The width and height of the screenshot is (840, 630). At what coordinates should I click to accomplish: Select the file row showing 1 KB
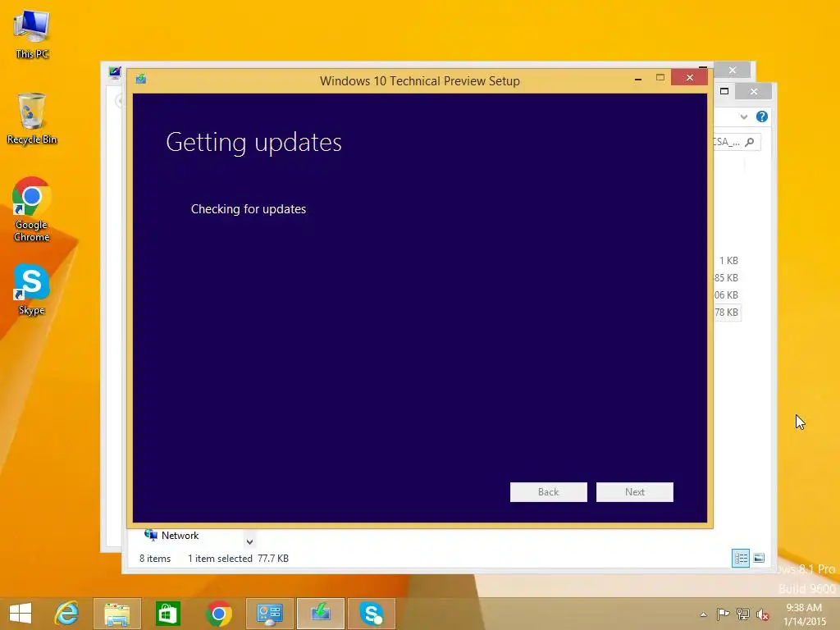[x=728, y=260]
